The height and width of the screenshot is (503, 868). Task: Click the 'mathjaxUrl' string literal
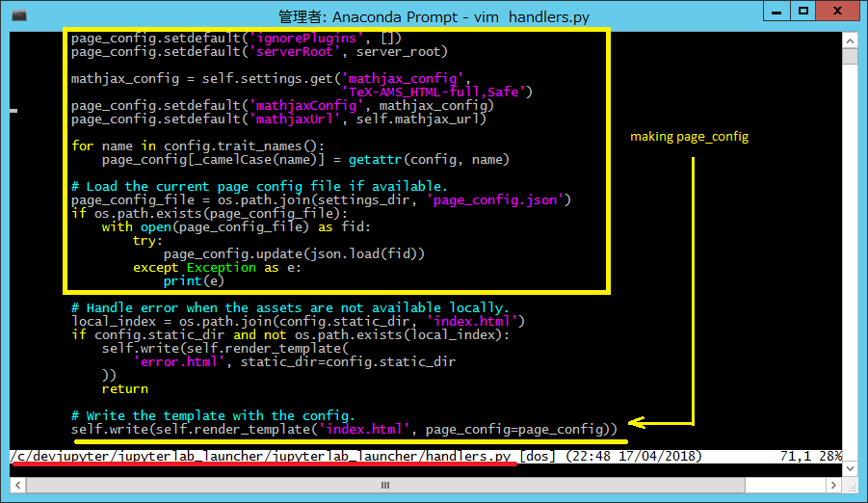point(295,119)
